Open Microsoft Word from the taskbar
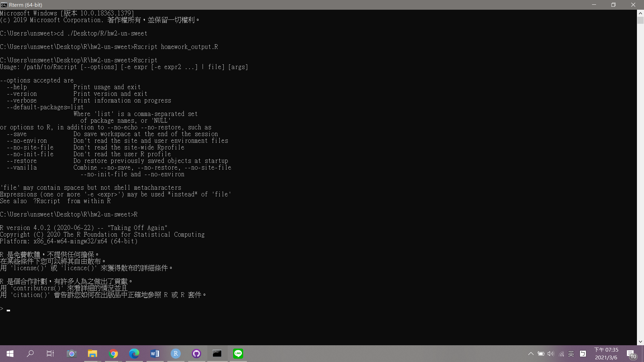The image size is (644, 362). tap(155, 354)
